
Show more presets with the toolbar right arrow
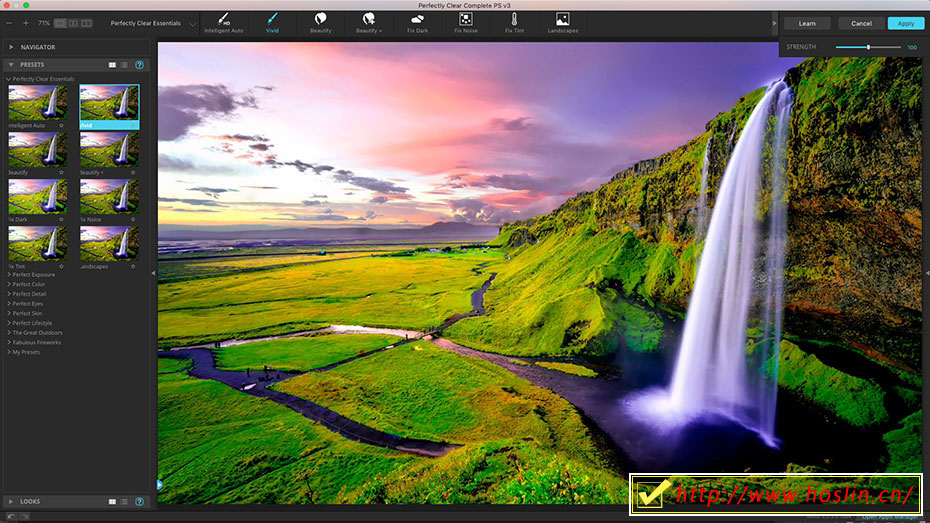tap(774, 24)
